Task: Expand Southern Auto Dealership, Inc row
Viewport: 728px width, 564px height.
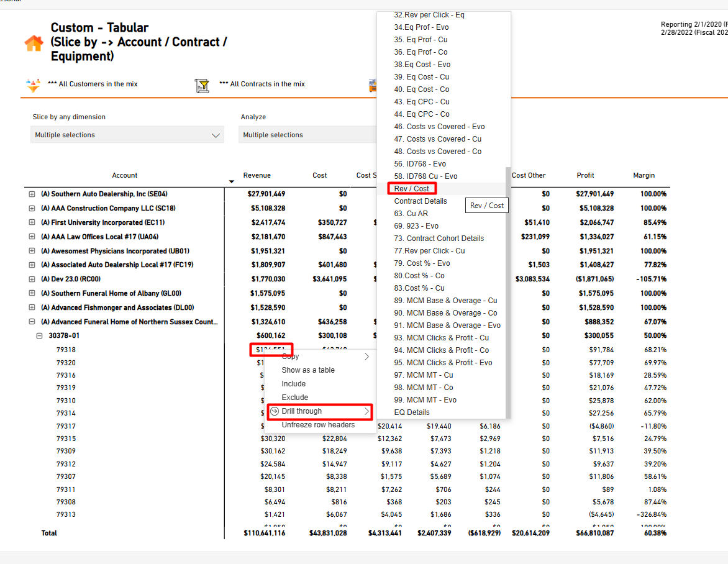Action: pos(32,194)
